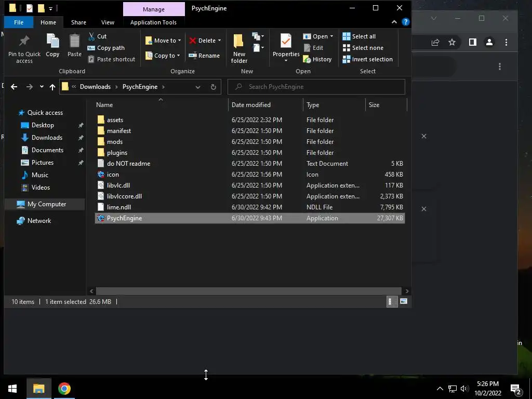Open the Delete dropdown arrow
This screenshot has height=399, width=532.
click(219, 41)
